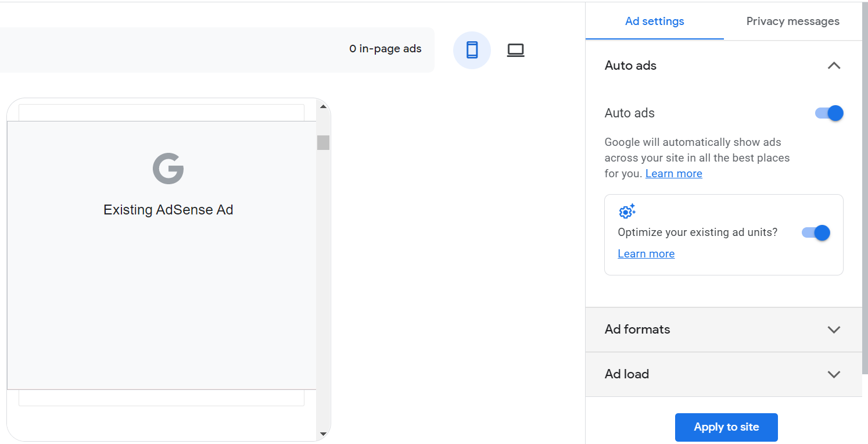
Task: Click the Apply to site button
Action: click(726, 427)
